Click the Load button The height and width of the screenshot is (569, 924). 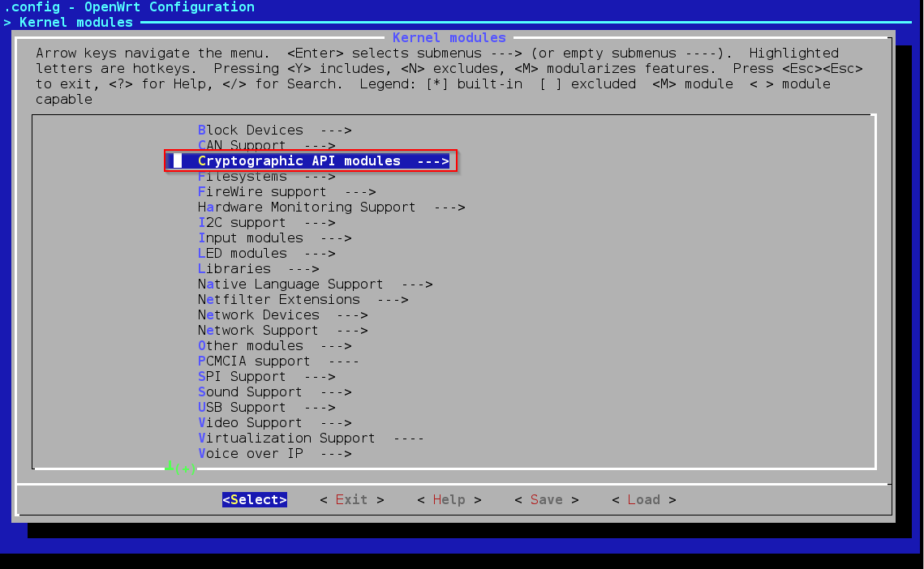[643, 500]
